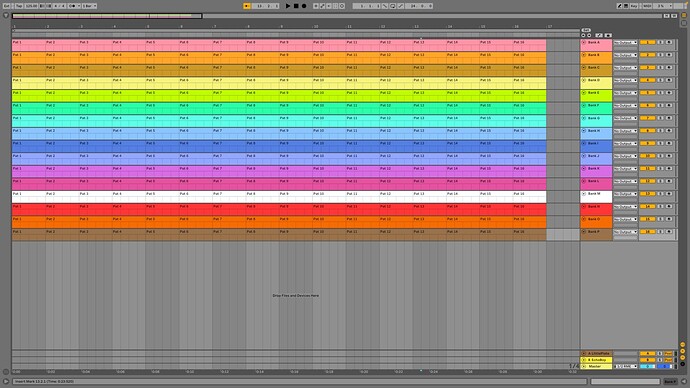Solo the Bank A track
The image size is (690, 388).
(660, 43)
